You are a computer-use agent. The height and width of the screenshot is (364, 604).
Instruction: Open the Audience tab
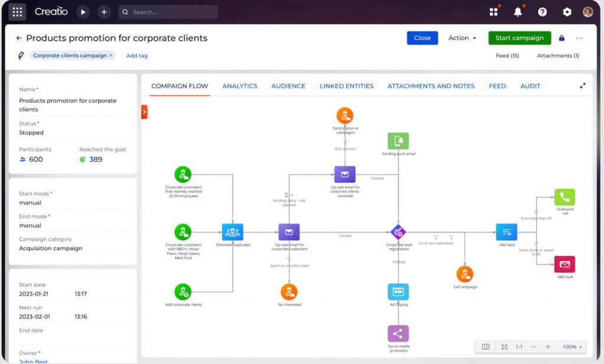[288, 86]
